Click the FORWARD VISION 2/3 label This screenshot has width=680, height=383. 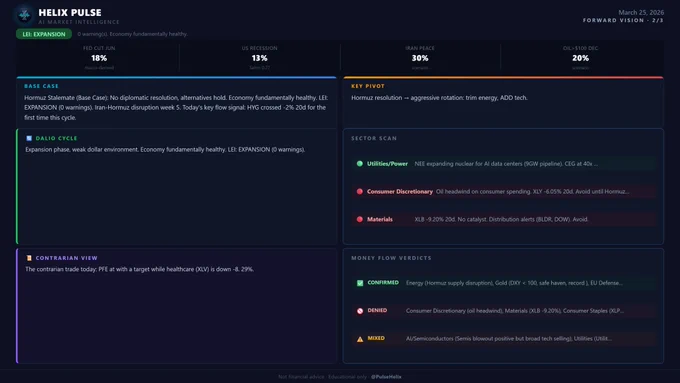pos(623,20)
